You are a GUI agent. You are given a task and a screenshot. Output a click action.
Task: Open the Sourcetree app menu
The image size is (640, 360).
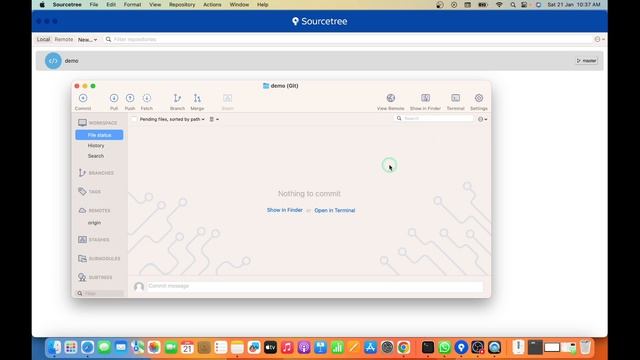click(67, 5)
